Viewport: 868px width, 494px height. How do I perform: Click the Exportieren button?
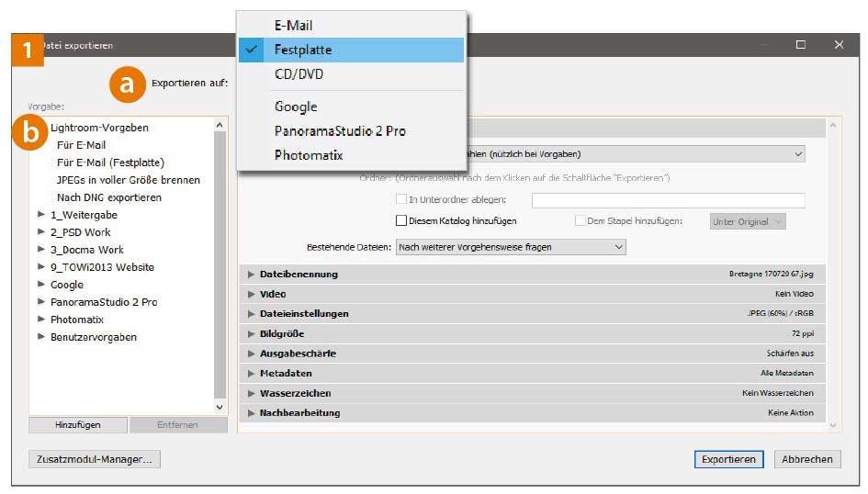point(728,459)
